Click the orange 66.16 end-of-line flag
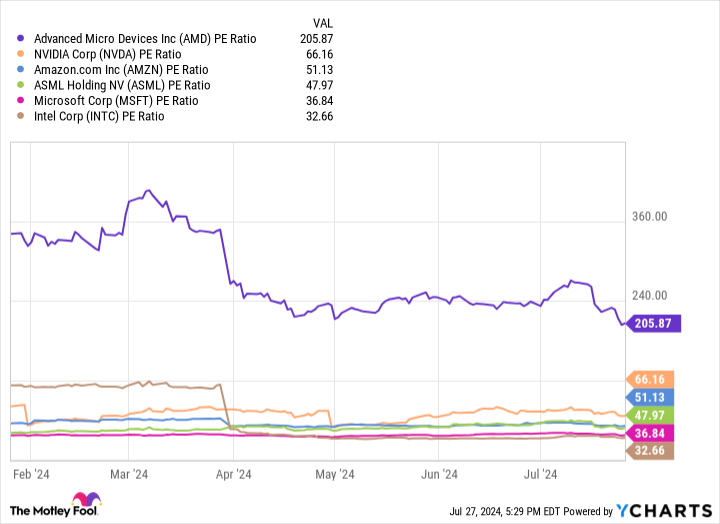This screenshot has width=720, height=524. [650, 379]
